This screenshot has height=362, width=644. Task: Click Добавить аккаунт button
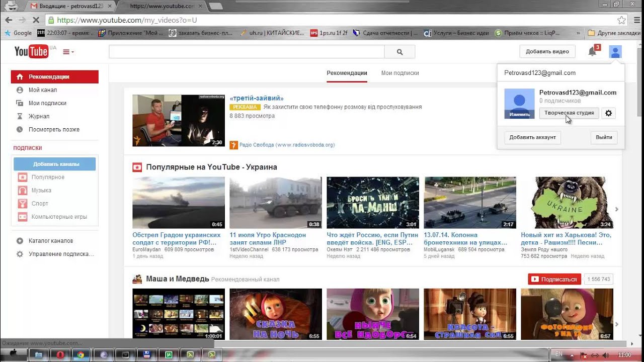pyautogui.click(x=532, y=137)
